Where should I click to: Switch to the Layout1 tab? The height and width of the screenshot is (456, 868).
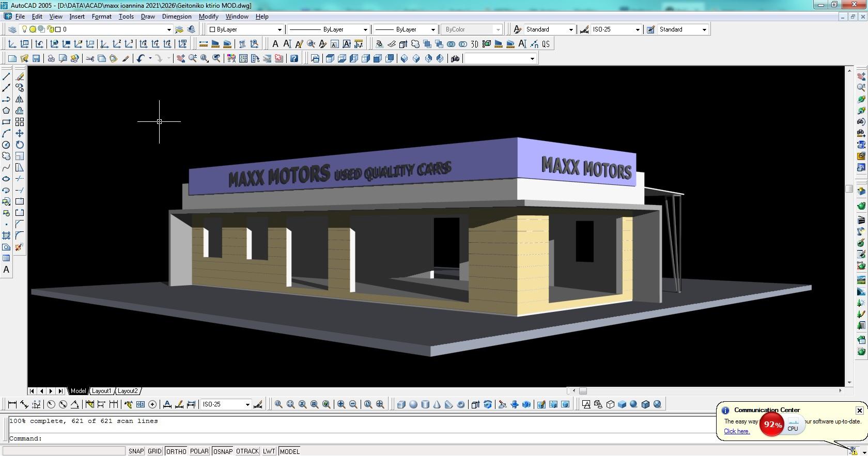point(101,391)
